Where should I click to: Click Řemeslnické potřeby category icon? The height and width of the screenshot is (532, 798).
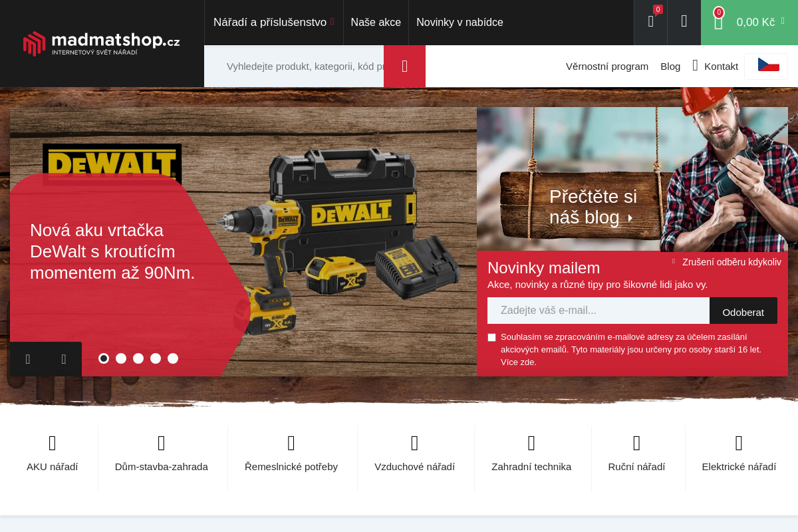point(291,443)
